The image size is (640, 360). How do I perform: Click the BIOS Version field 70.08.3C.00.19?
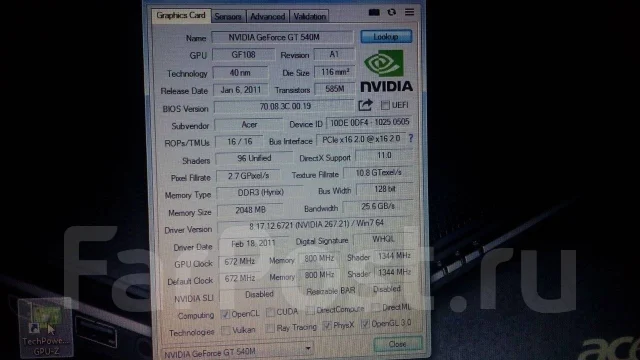coord(284,107)
